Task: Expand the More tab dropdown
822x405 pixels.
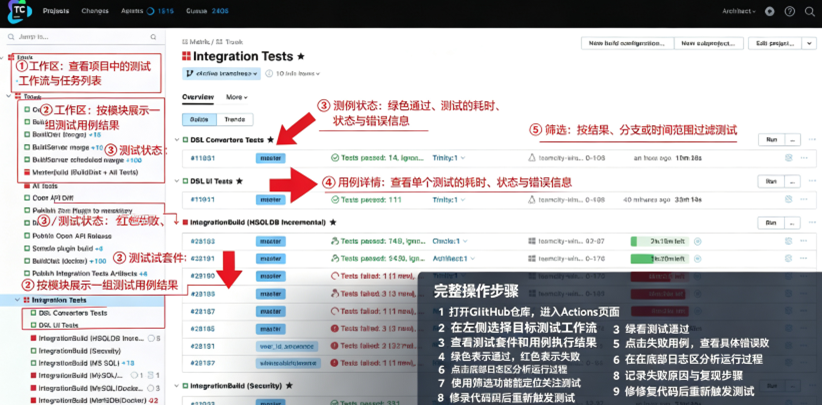Action: coord(237,97)
